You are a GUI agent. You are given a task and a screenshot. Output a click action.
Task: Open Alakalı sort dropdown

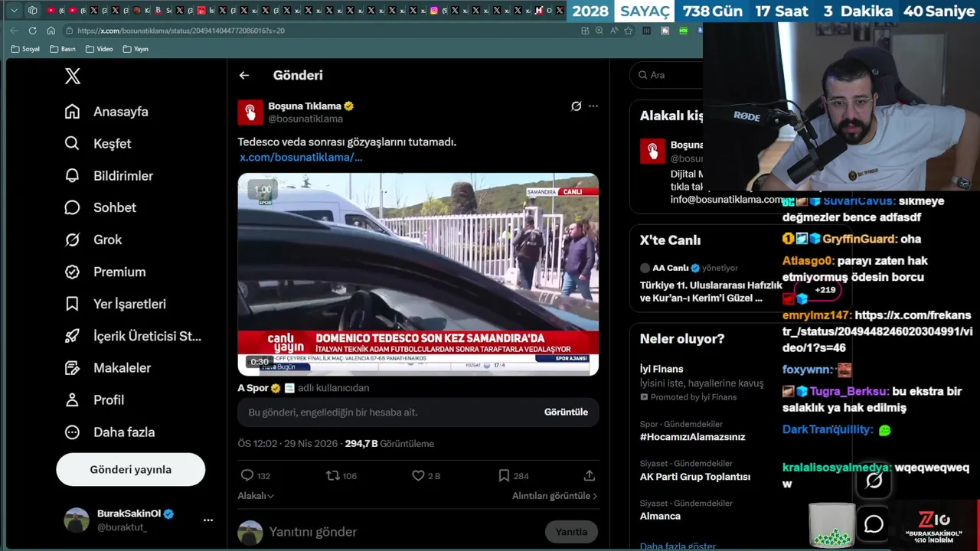coord(256,496)
